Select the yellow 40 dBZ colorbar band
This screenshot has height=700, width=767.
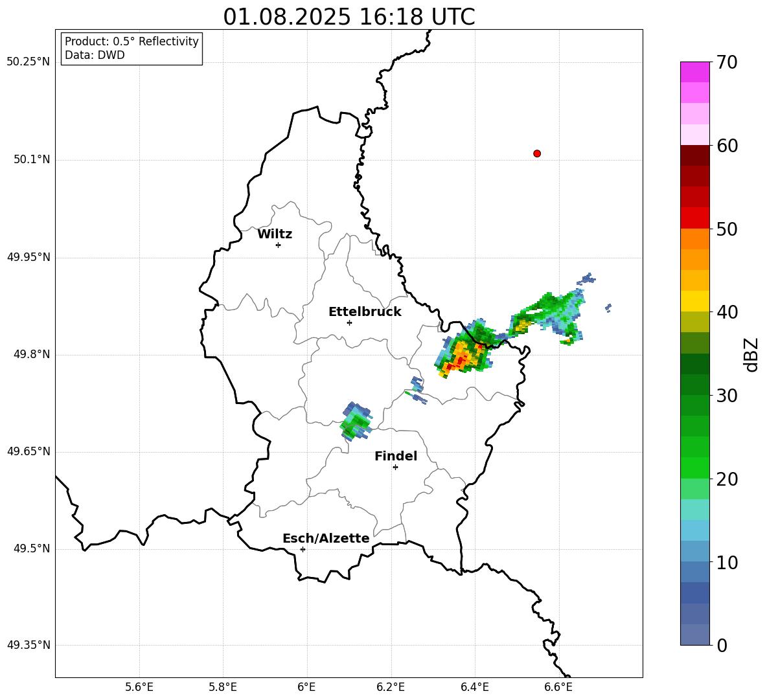click(x=694, y=301)
